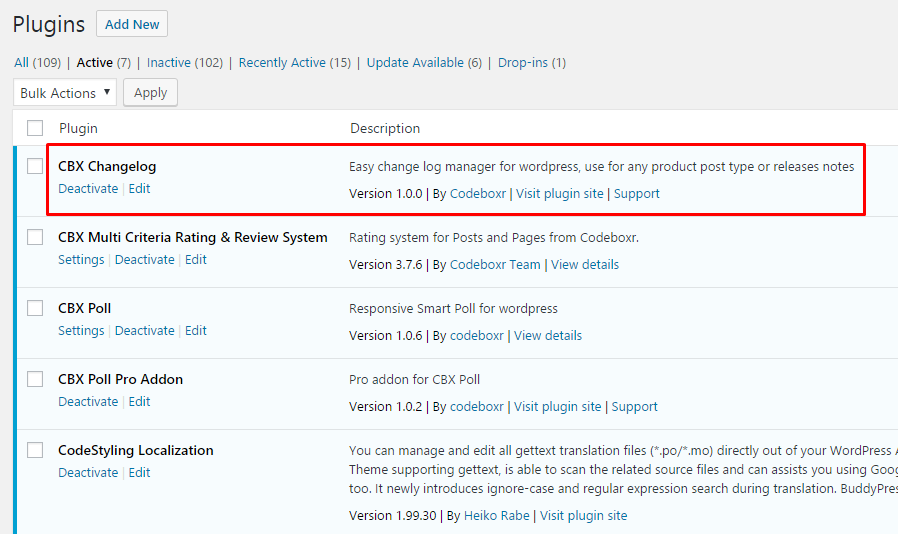Deactivate the CBX Changelog plugin
This screenshot has height=534, width=898.
click(x=88, y=188)
